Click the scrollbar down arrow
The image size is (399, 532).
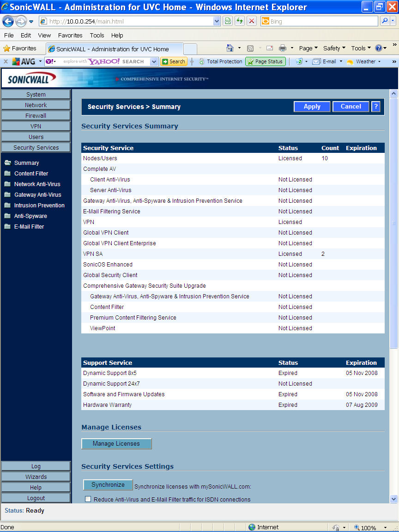393,499
